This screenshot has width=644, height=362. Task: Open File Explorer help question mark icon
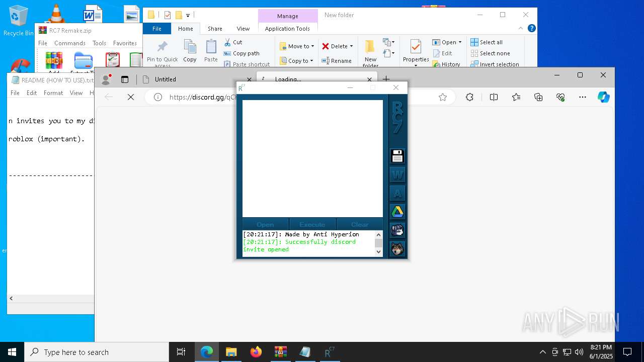[x=531, y=28]
